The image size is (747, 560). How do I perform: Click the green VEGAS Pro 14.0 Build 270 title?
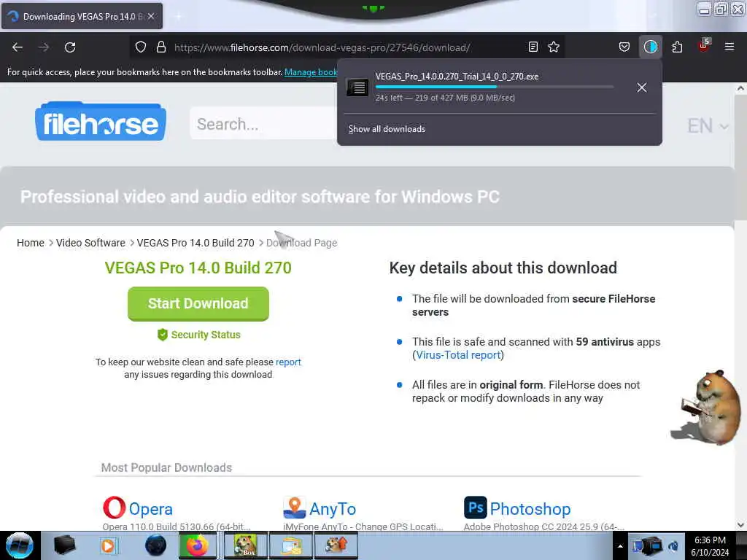tap(198, 268)
